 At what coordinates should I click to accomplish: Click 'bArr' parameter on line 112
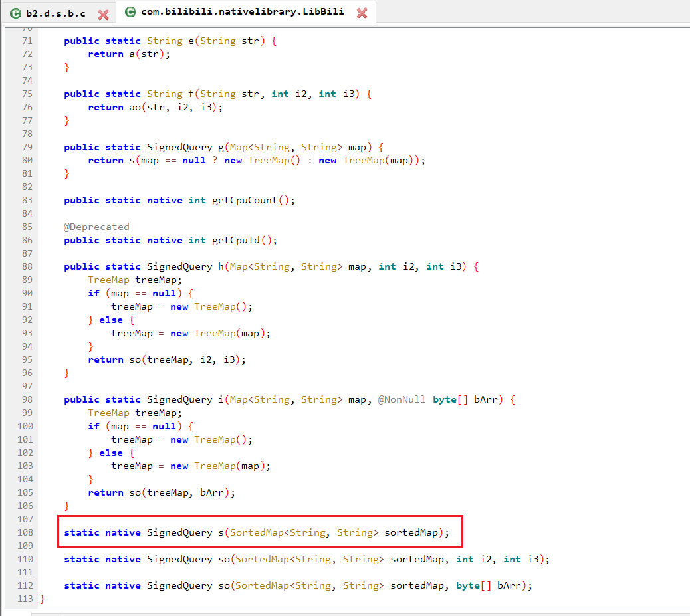(509, 585)
